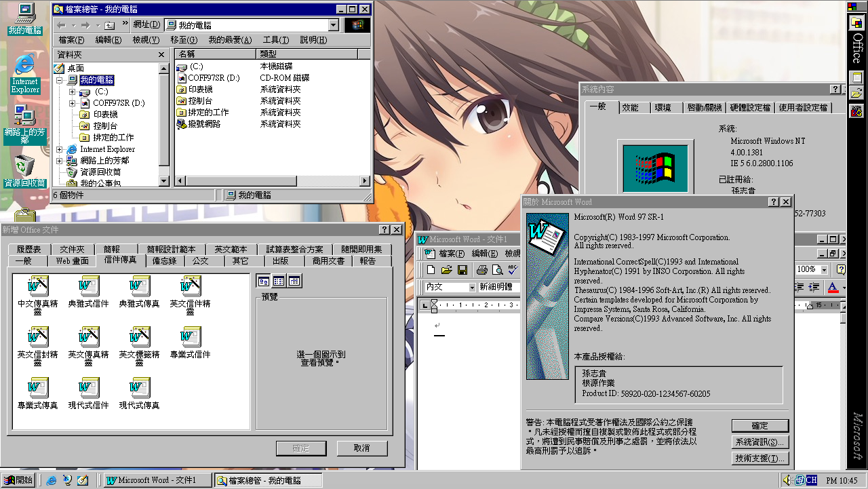Expand the 網路上的芳鄰 tree node

pyautogui.click(x=60, y=161)
